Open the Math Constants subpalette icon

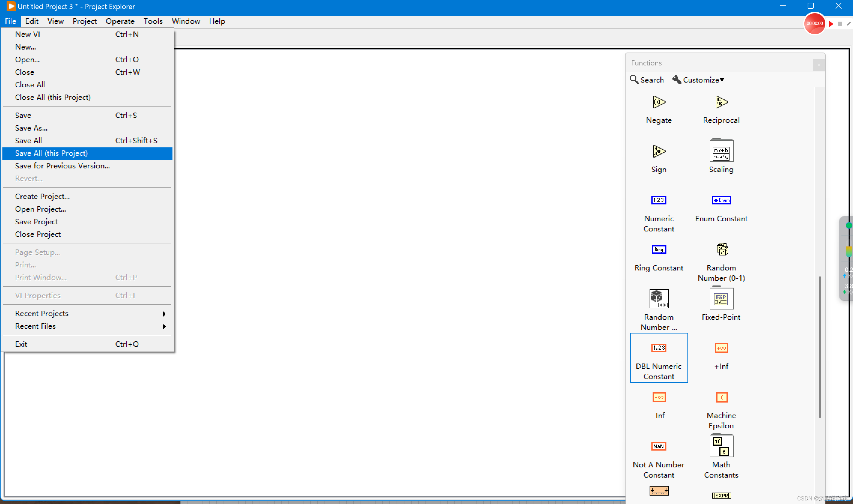click(721, 445)
